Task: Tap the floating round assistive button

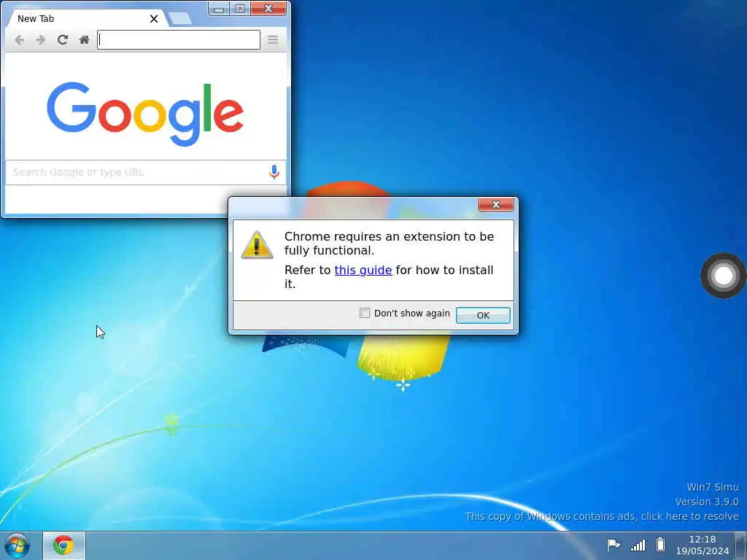Action: [723, 276]
